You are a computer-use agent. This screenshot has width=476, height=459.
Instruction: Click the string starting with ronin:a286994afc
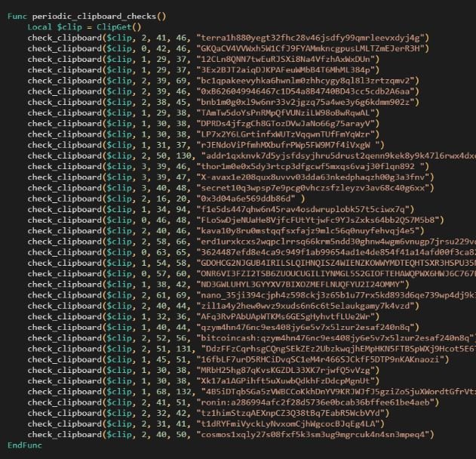click(x=315, y=402)
